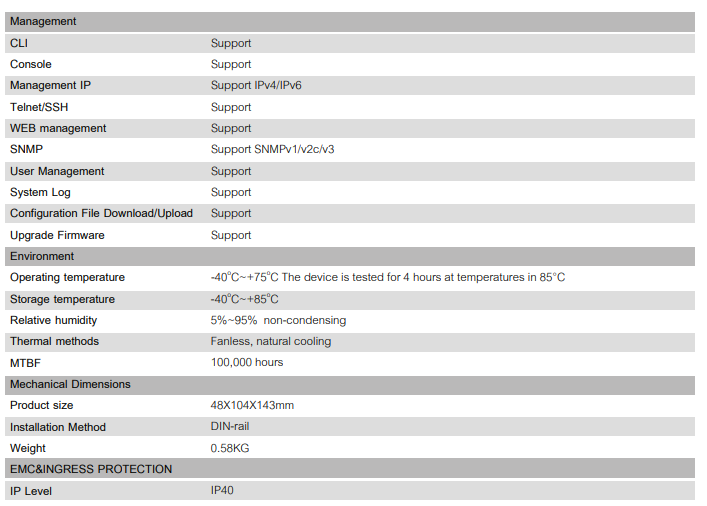The height and width of the screenshot is (506, 707).
Task: Click the Storage temperature label
Action: click(63, 299)
